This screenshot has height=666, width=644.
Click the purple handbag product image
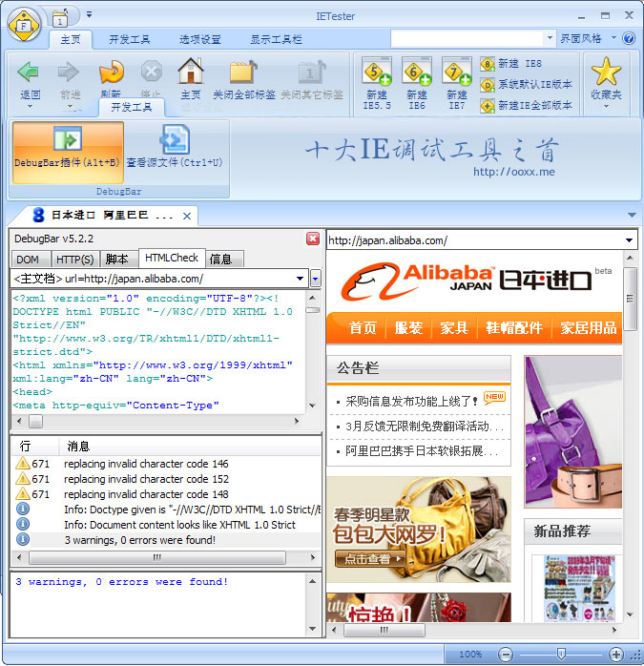click(573, 431)
